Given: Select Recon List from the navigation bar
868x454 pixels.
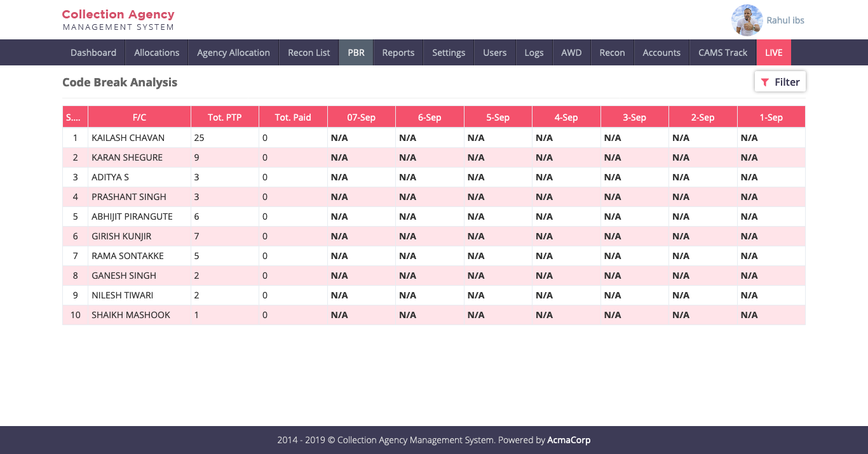Looking at the screenshot, I should pyautogui.click(x=309, y=53).
